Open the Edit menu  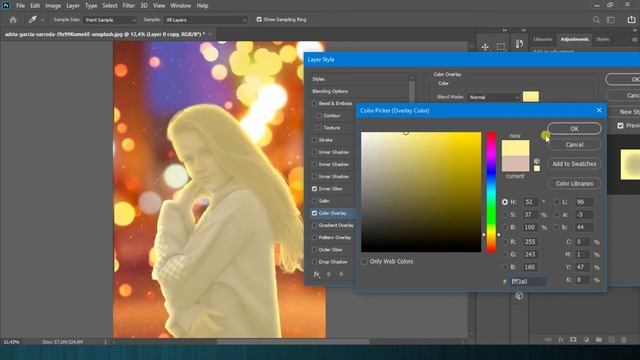coord(35,6)
